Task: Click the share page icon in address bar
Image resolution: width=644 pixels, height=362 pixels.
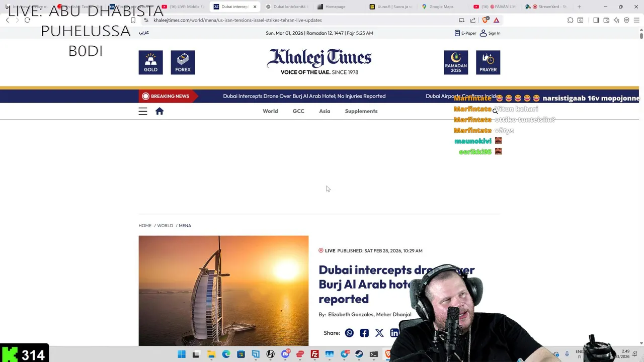Action: [473, 20]
